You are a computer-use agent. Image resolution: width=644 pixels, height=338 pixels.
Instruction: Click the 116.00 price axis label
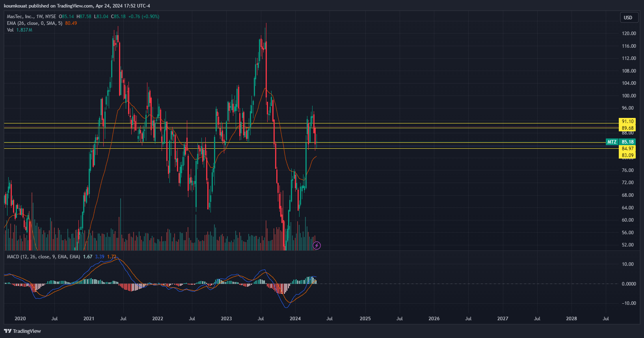629,46
